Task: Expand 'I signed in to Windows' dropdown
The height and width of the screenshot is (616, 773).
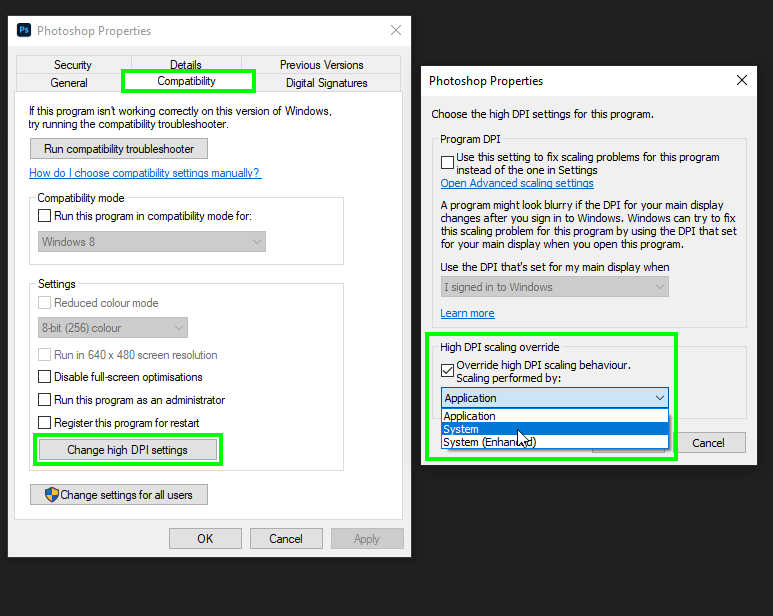Action: pyautogui.click(x=555, y=287)
